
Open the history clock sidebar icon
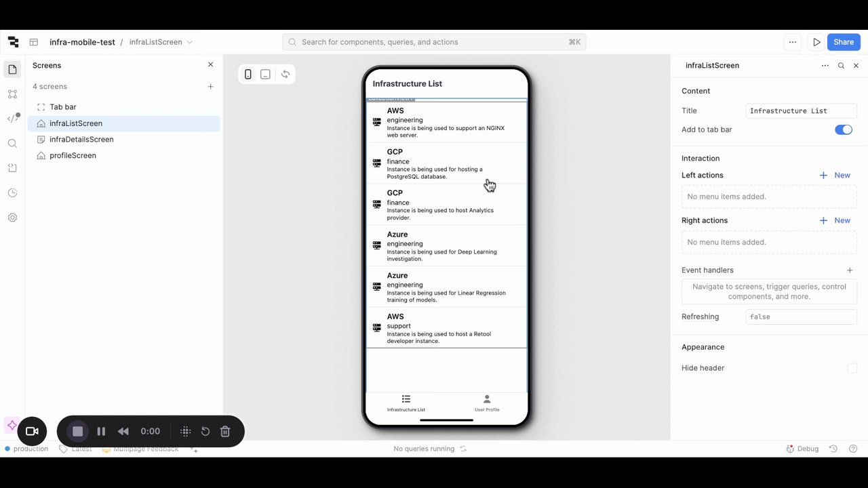[12, 192]
